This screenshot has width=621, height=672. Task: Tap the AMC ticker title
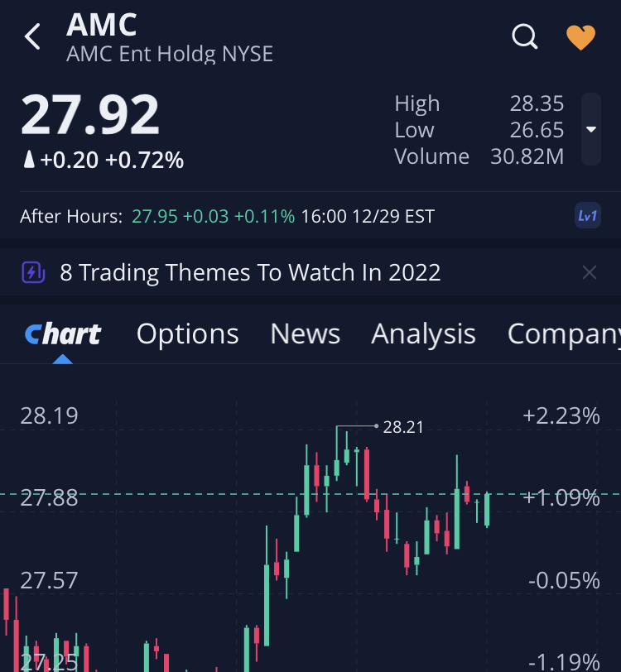click(x=102, y=25)
